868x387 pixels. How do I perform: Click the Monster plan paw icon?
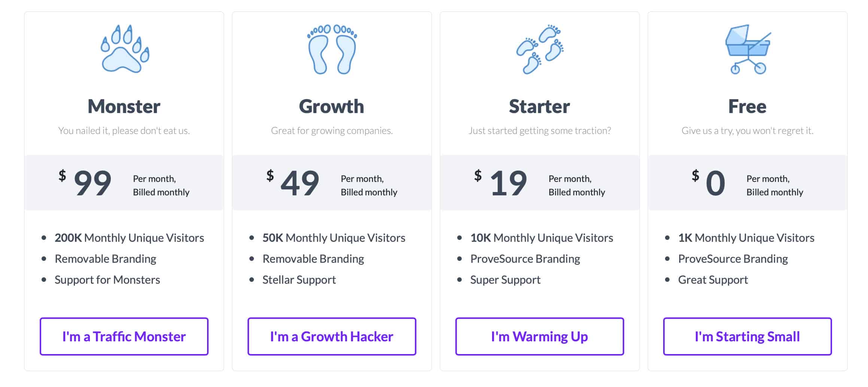coord(125,49)
